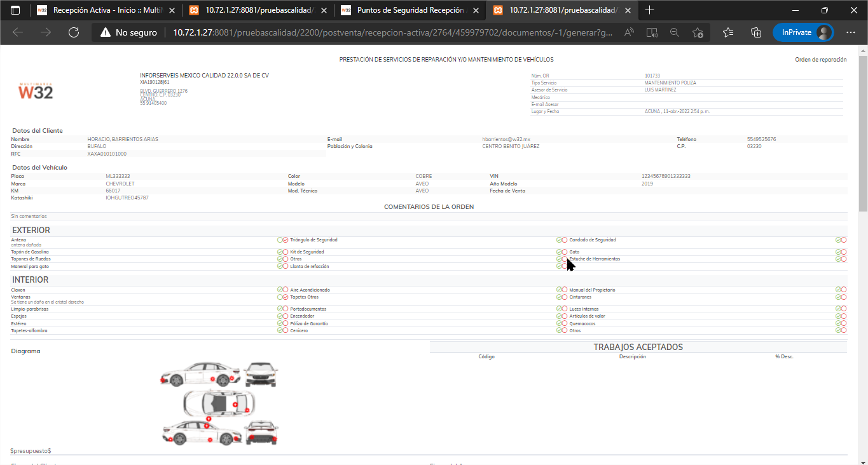Click the client name 'HORACIO, BARRIENTOS ARIAS'

(x=123, y=139)
